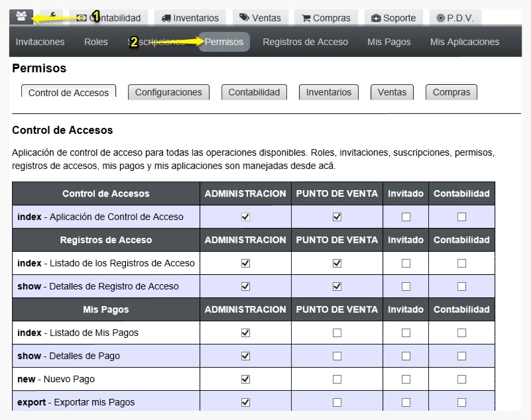531x420 pixels.
Task: Select the Compras permissions category tab
Action: click(451, 92)
